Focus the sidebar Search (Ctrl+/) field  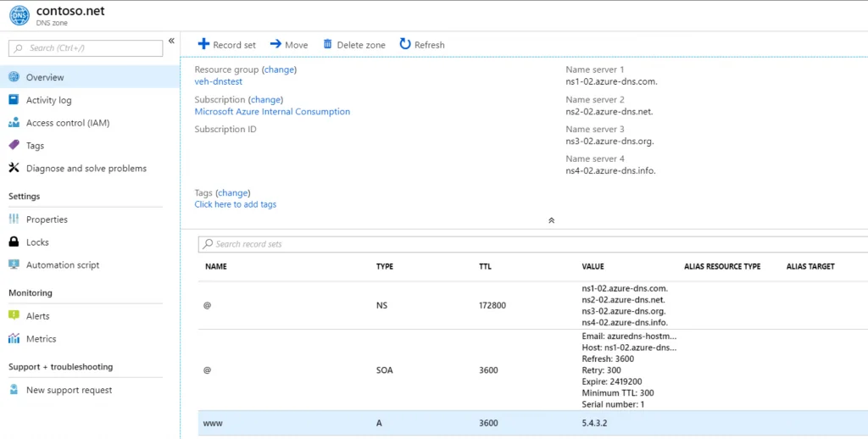point(86,48)
